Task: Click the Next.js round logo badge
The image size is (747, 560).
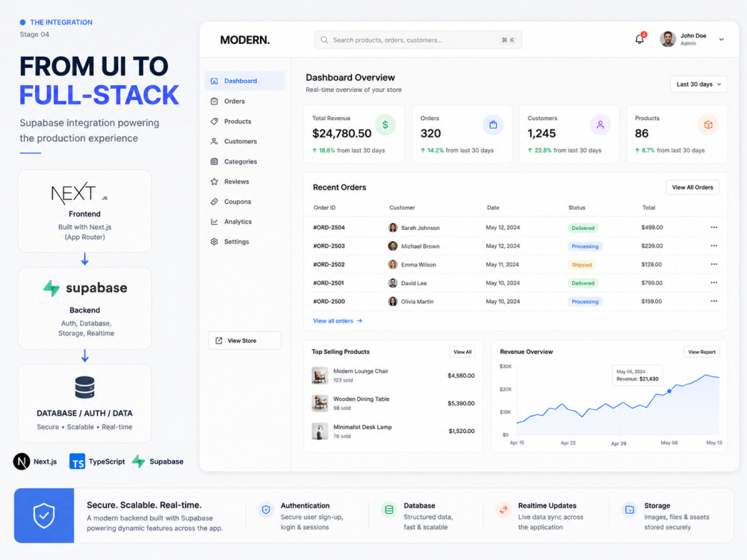Action: pos(22,461)
